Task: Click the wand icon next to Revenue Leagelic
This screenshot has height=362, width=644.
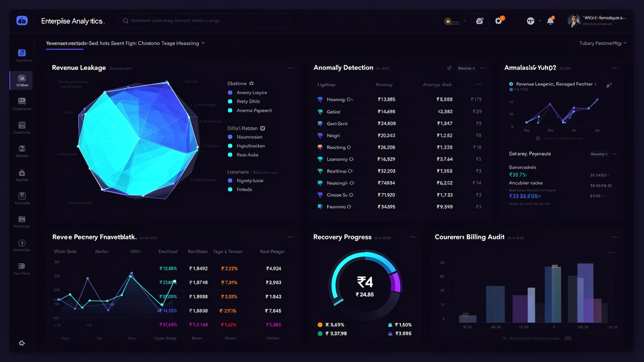Action: 609,85
